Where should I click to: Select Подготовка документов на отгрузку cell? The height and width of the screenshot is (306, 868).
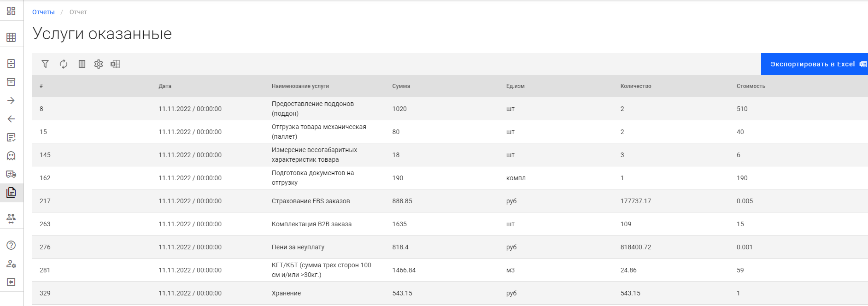313,178
